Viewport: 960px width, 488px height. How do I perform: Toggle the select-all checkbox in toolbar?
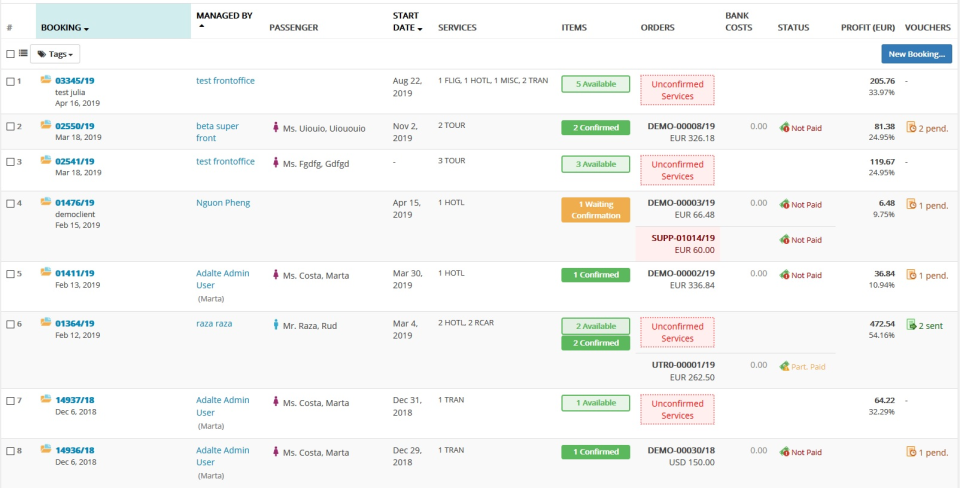tap(10, 54)
